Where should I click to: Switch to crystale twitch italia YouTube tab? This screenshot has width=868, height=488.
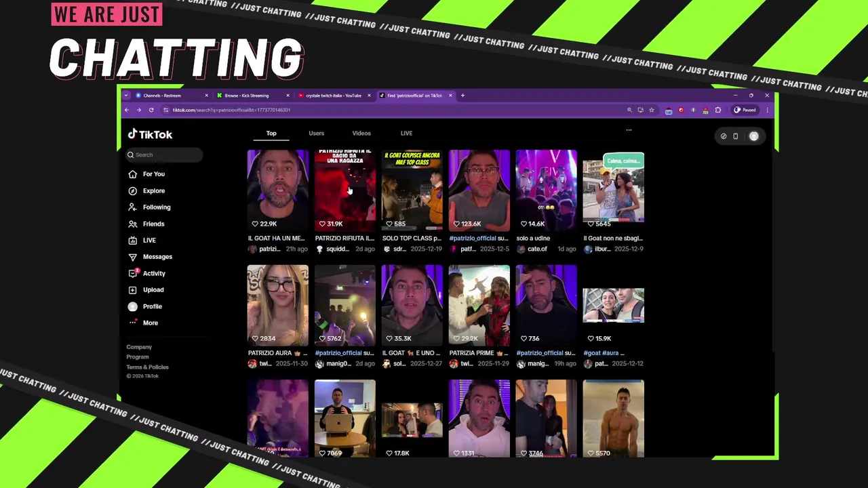[x=333, y=96]
